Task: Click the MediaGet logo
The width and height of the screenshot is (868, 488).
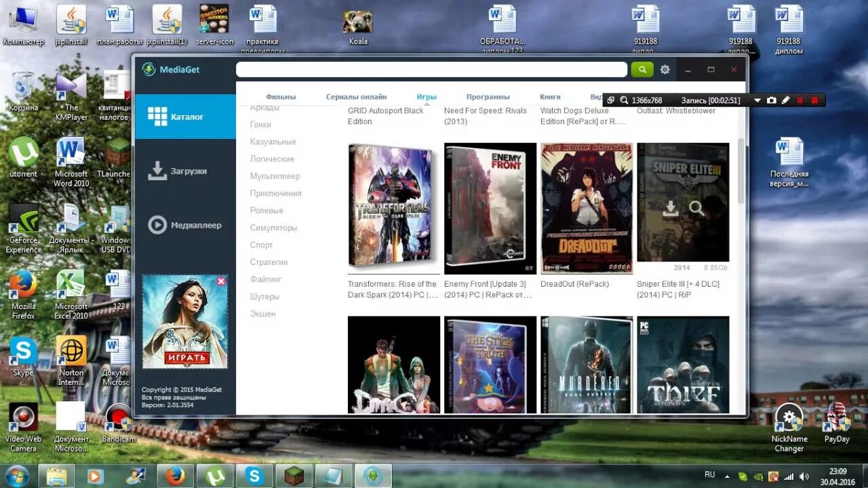Action: click(170, 69)
